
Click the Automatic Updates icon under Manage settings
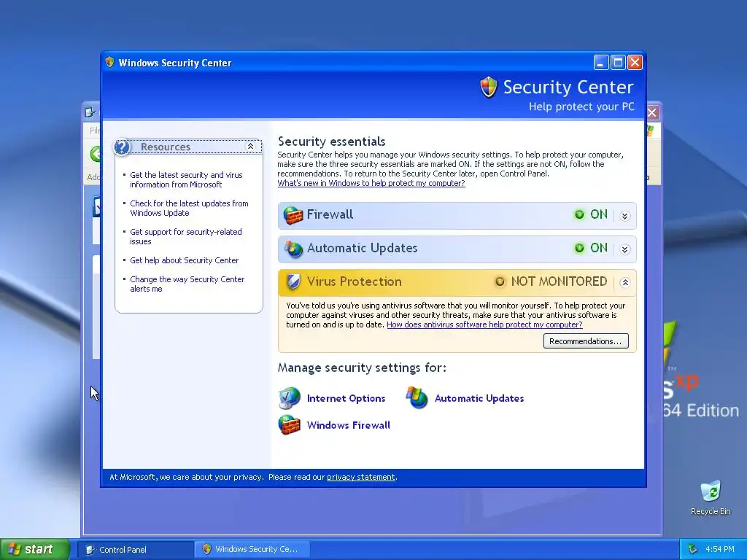click(417, 397)
